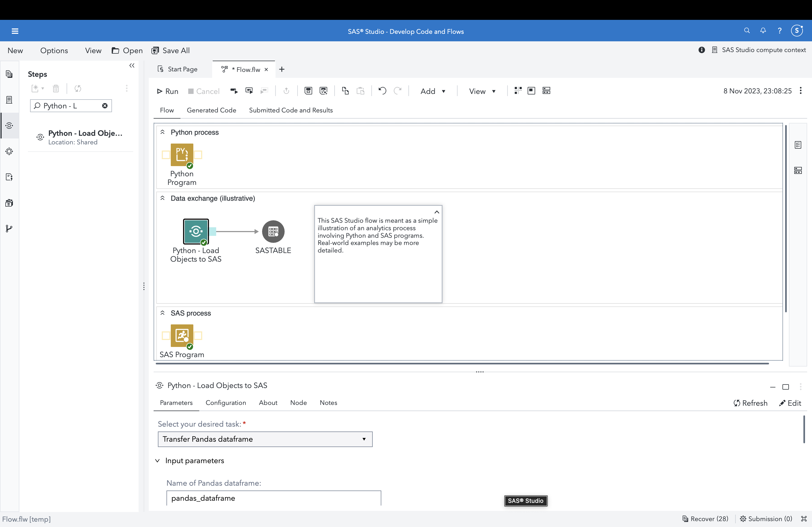
Task: Open the Add dropdown menu
Action: [x=433, y=91]
